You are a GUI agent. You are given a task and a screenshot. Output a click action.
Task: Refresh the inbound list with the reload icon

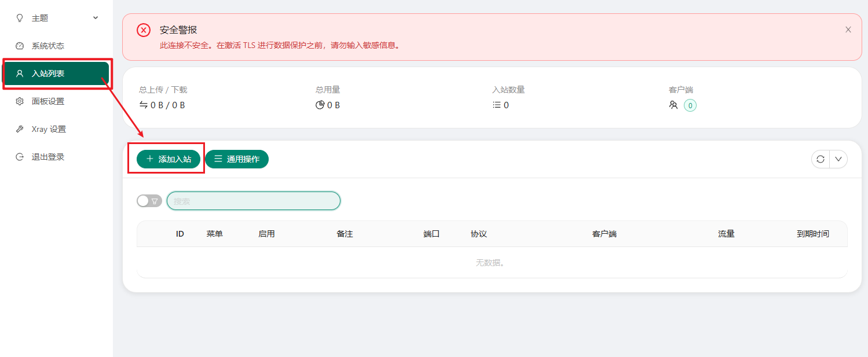[x=821, y=159]
